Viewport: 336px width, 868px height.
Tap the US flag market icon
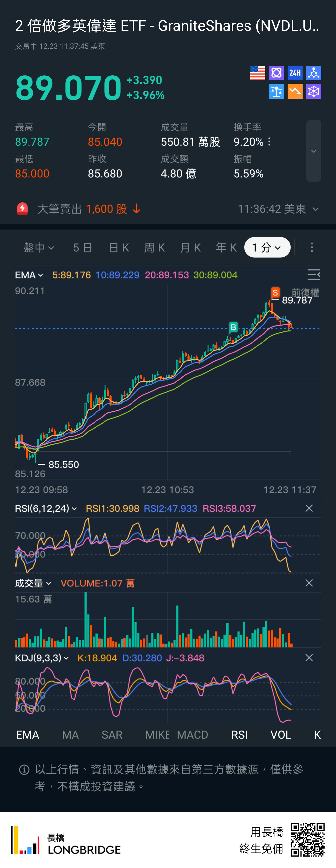point(257,73)
